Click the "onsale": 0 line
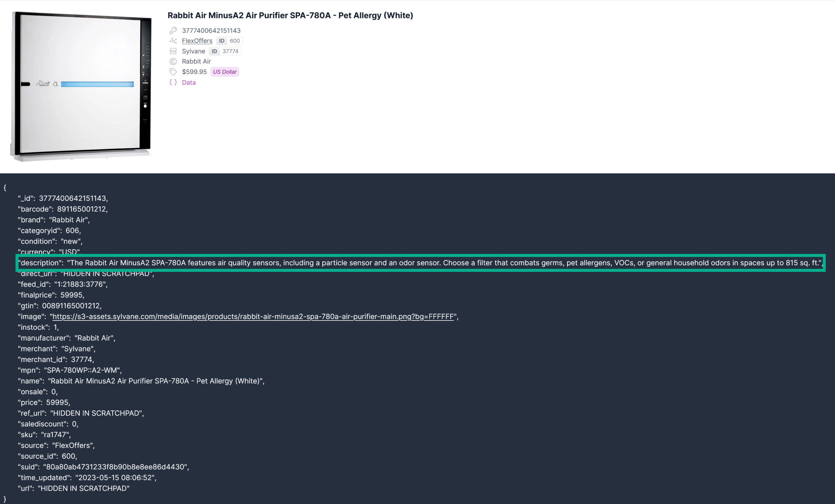Image resolution: width=835 pixels, height=504 pixels. 38,392
